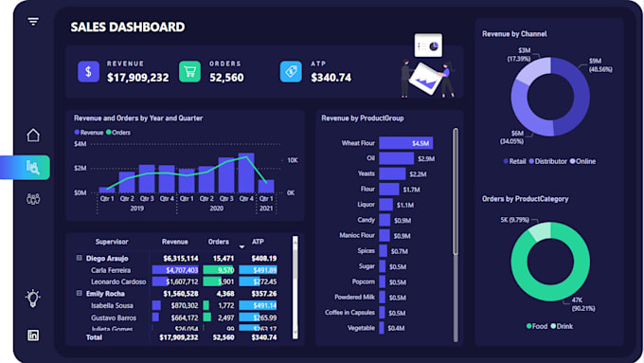Click Carla Ferreira row name
The image size is (644, 363).
click(111, 270)
